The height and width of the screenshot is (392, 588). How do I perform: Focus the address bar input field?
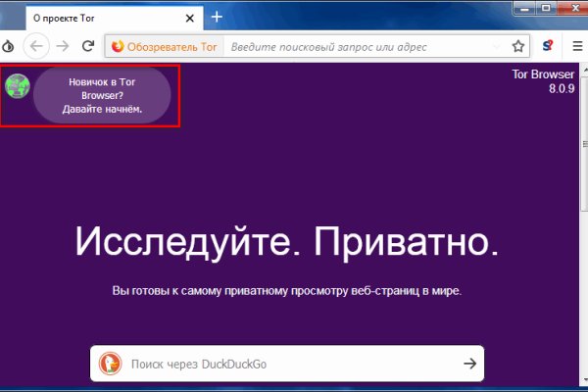[x=363, y=46]
